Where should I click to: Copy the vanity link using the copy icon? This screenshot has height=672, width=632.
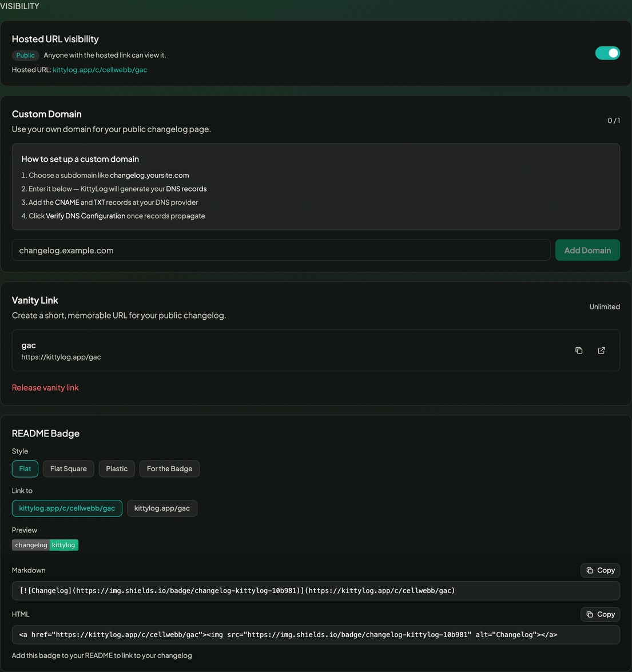pos(579,350)
